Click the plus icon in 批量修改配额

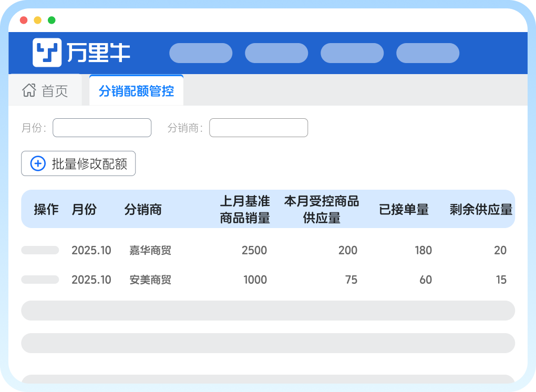click(x=38, y=163)
